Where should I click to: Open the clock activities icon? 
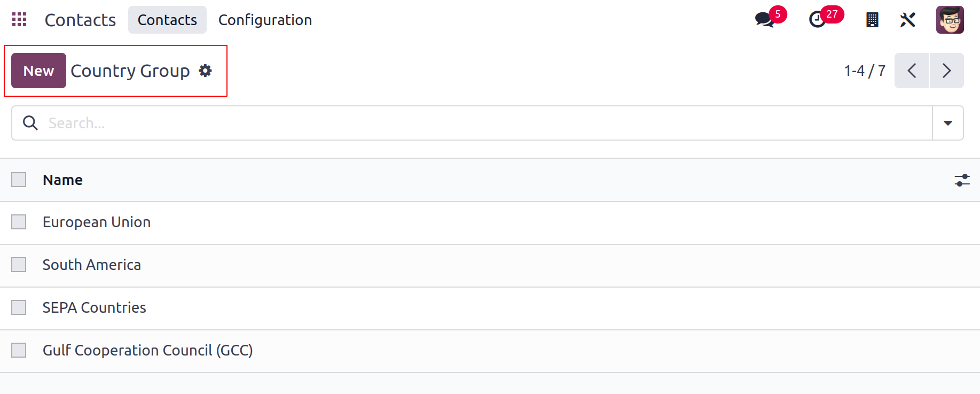pyautogui.click(x=817, y=20)
